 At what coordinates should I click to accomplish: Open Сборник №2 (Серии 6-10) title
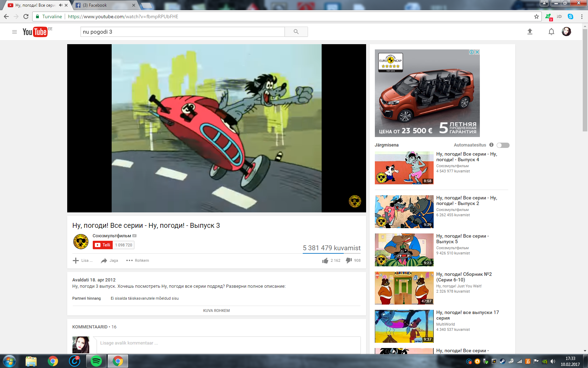pyautogui.click(x=464, y=277)
